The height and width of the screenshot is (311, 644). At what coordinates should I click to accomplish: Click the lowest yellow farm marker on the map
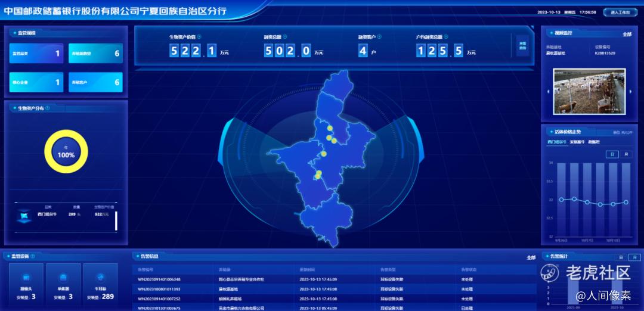point(317,177)
